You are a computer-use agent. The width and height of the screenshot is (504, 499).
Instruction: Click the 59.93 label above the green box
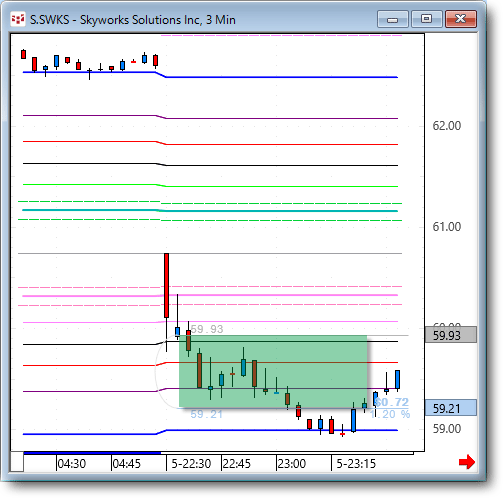coord(207,329)
